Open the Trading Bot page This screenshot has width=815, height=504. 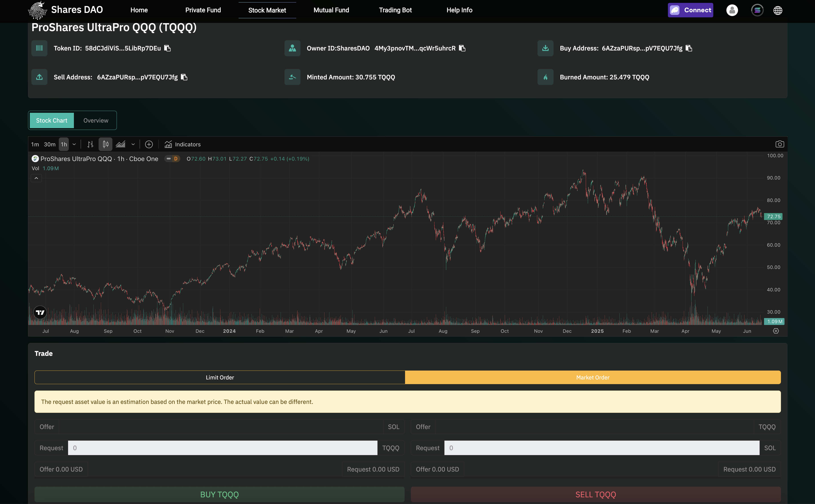tap(395, 10)
